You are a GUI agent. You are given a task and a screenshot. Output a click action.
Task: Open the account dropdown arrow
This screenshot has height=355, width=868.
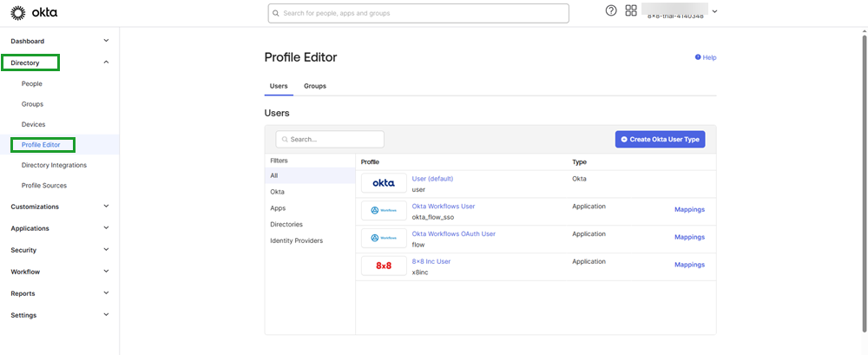(x=714, y=11)
